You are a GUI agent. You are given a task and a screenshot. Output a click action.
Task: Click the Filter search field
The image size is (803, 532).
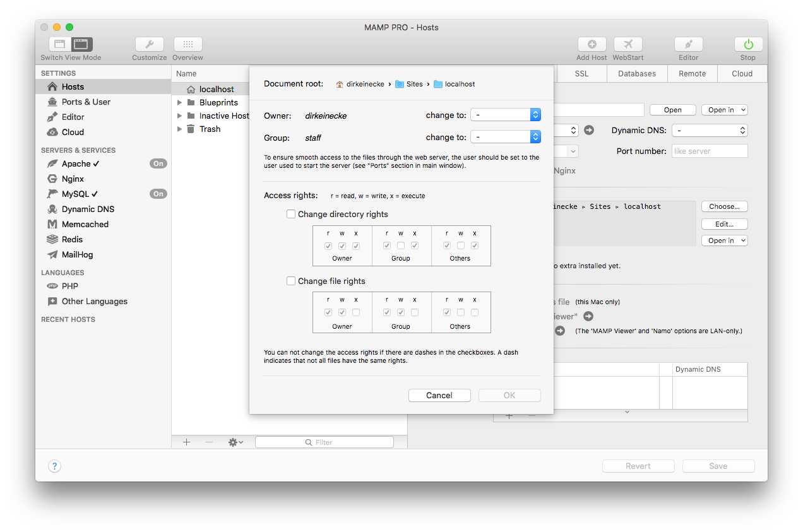point(324,442)
